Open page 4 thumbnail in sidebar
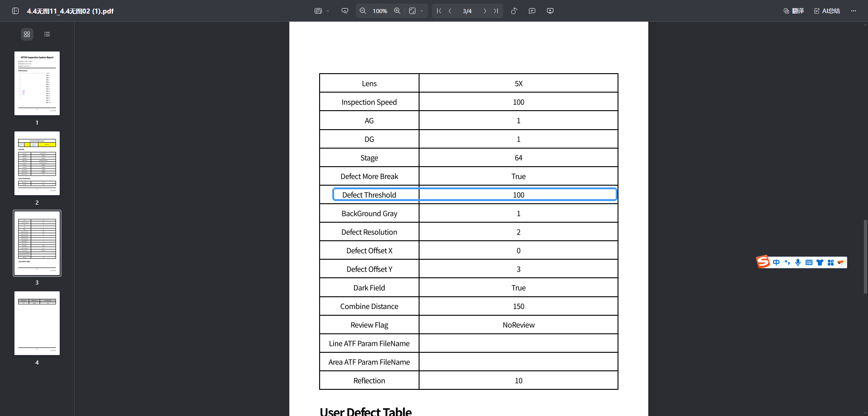Screen dimensions: 868x416 [37, 323]
